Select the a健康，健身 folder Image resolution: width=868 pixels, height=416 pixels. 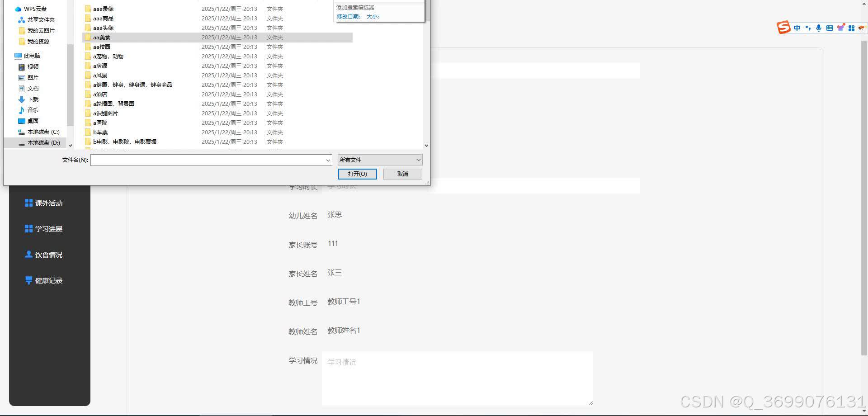132,85
